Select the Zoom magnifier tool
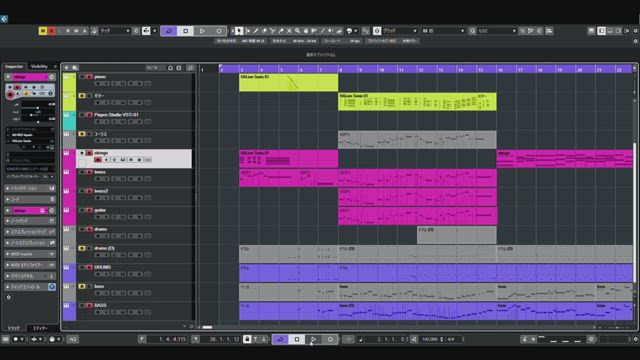 [x=298, y=31]
